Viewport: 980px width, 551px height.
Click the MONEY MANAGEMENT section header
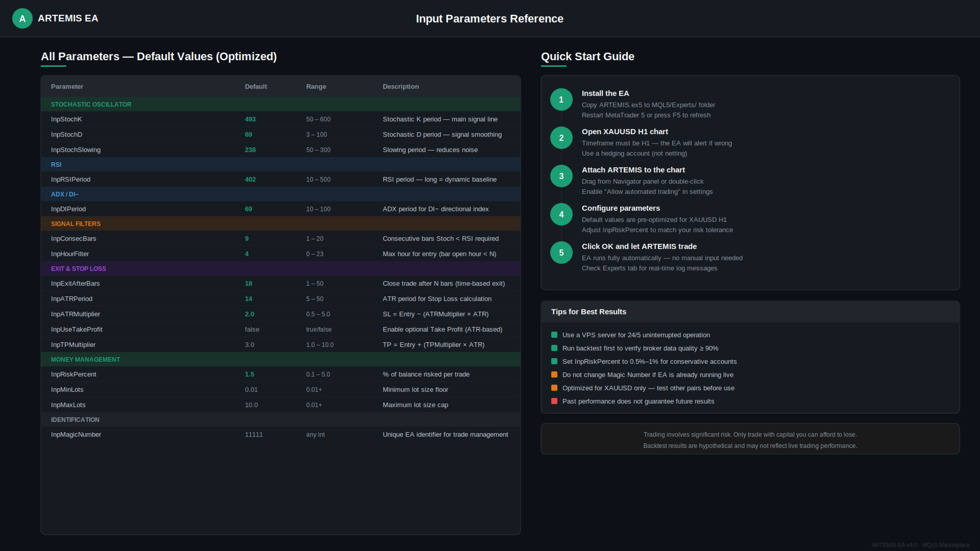[x=85, y=360]
